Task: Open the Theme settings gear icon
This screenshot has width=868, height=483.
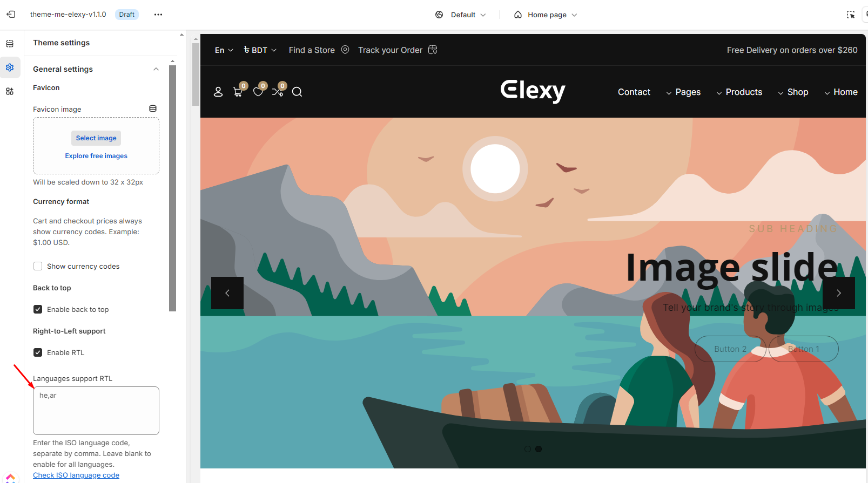Action: click(10, 67)
